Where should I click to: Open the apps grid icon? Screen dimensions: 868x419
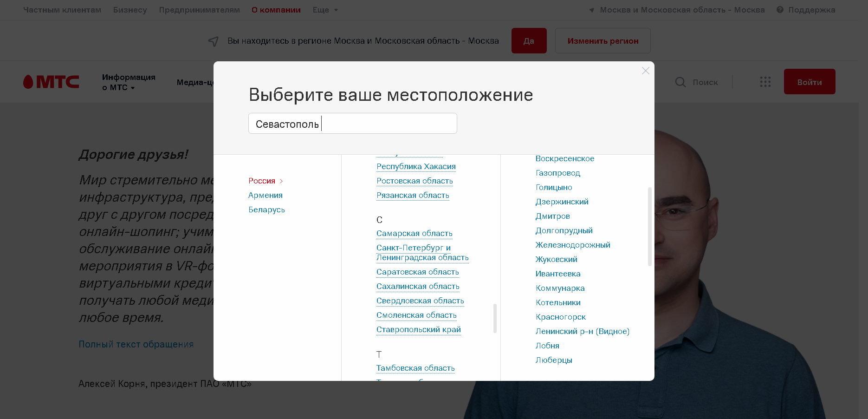(765, 82)
